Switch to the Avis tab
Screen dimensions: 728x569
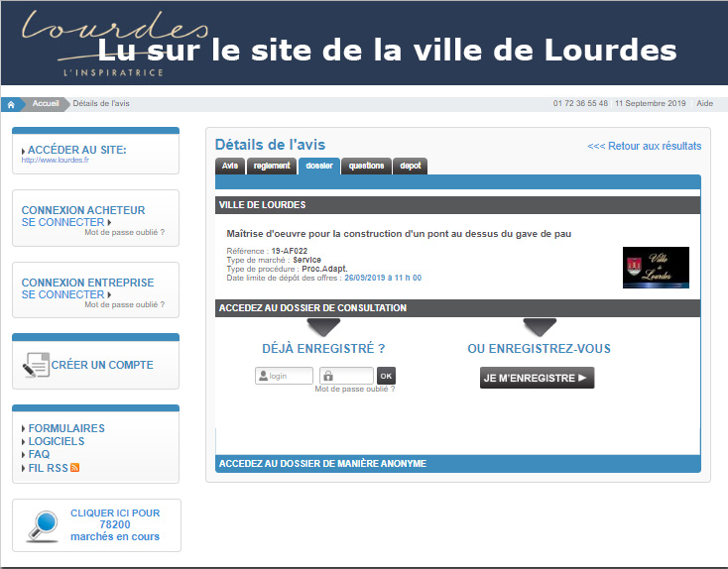point(230,167)
